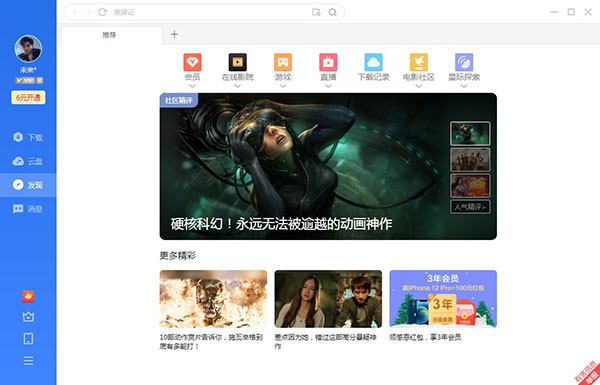Click the folder icon in the address bar

click(x=316, y=12)
